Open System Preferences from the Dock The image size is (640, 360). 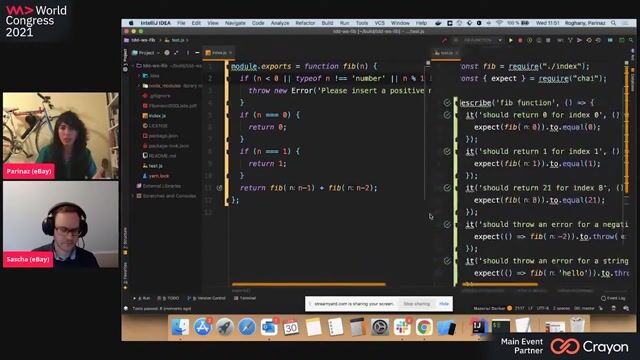[x=380, y=327]
